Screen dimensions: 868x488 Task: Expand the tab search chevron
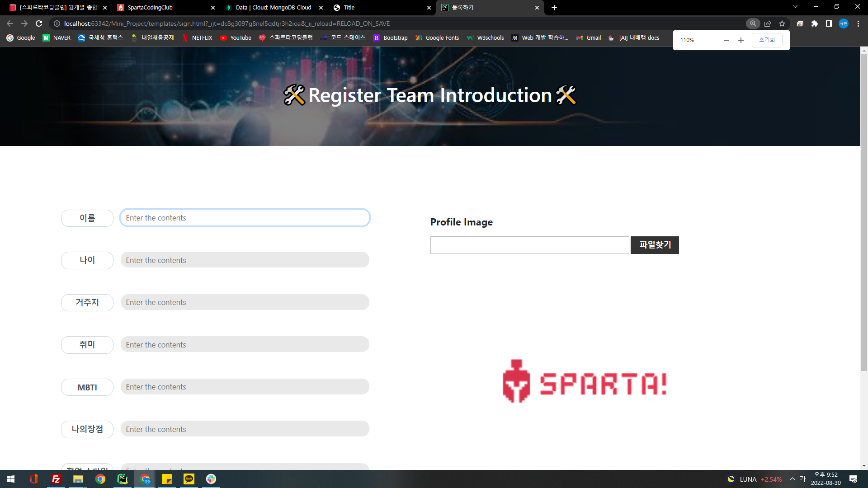pos(795,7)
